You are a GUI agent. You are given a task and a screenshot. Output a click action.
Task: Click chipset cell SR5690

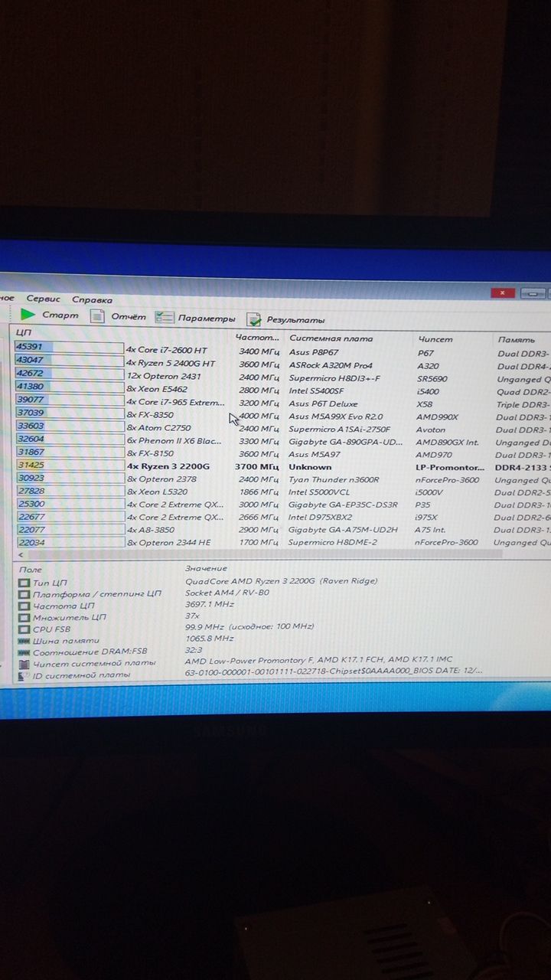[433, 379]
